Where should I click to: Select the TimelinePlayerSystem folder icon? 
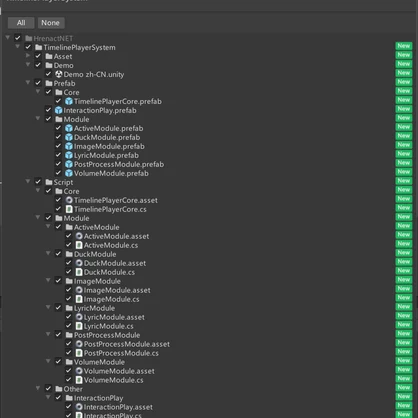point(39,47)
